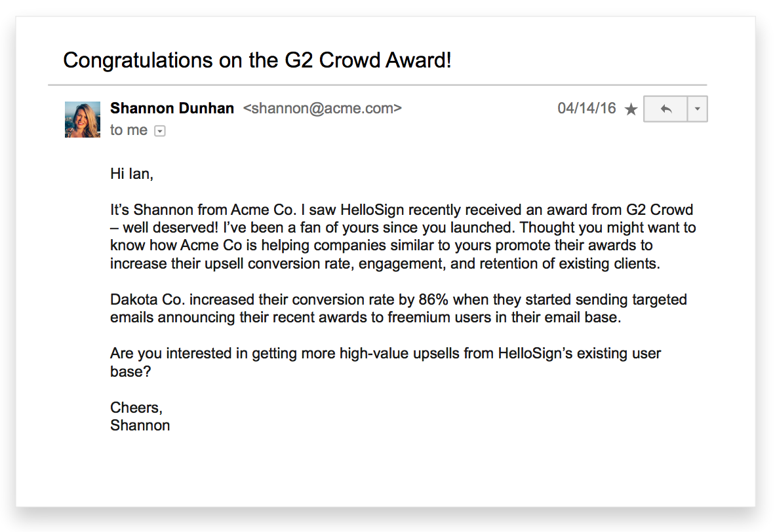Open Shannon Dunhan's profile photo
The width and height of the screenshot is (775, 532).
(83, 119)
